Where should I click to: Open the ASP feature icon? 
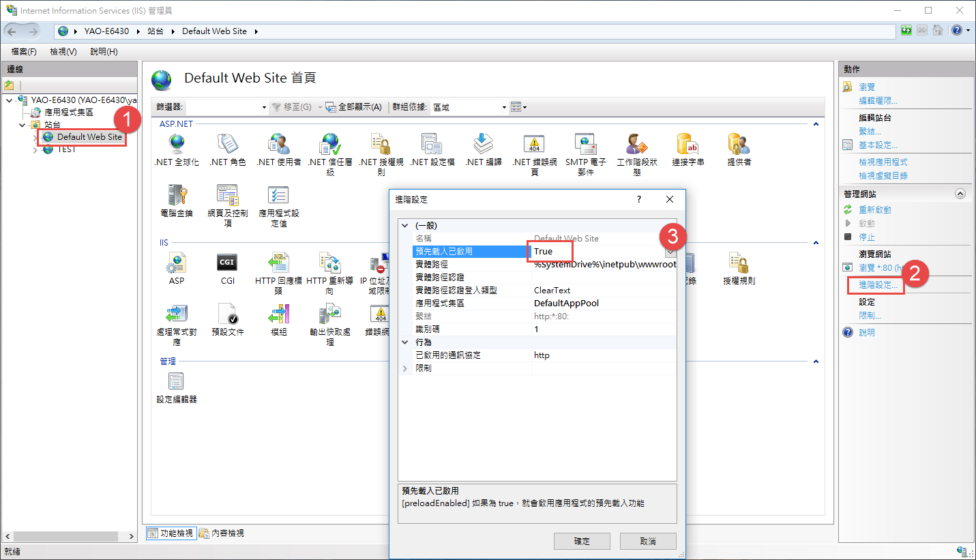tap(177, 269)
